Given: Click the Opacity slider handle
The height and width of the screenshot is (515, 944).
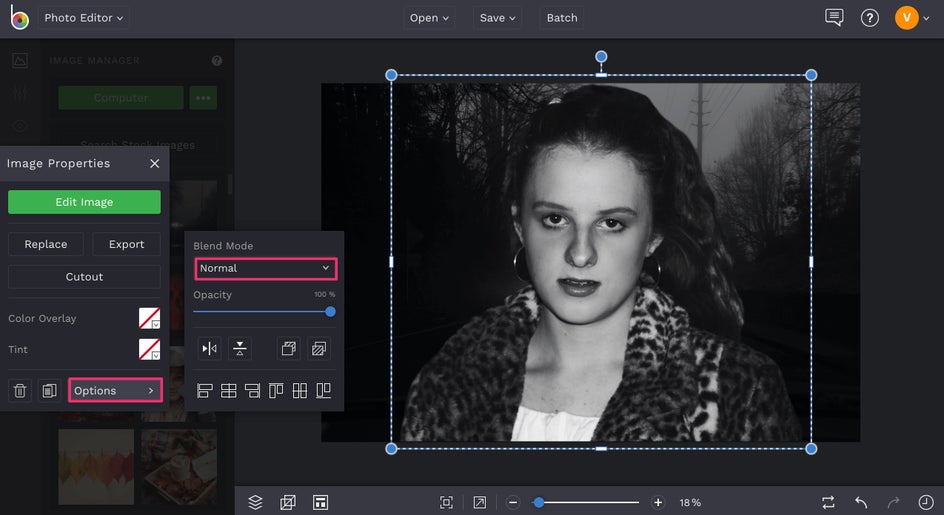Looking at the screenshot, I should (x=330, y=312).
